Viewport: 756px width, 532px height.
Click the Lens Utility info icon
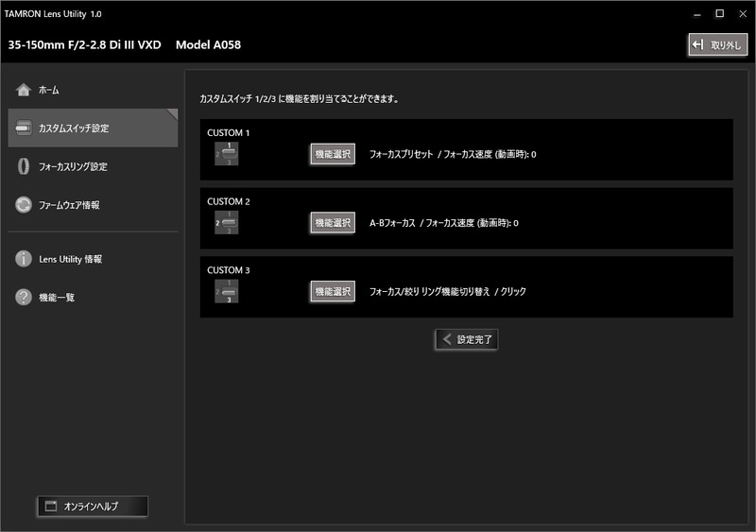23,259
